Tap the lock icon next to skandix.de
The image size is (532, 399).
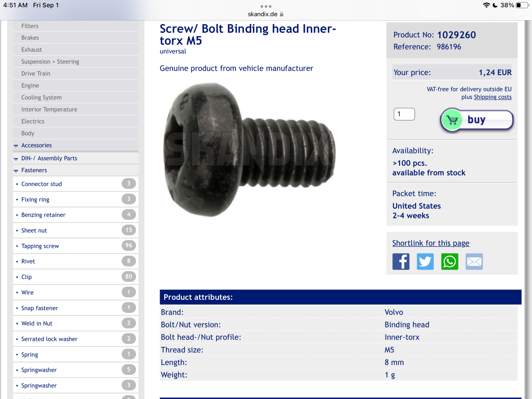(282, 14)
